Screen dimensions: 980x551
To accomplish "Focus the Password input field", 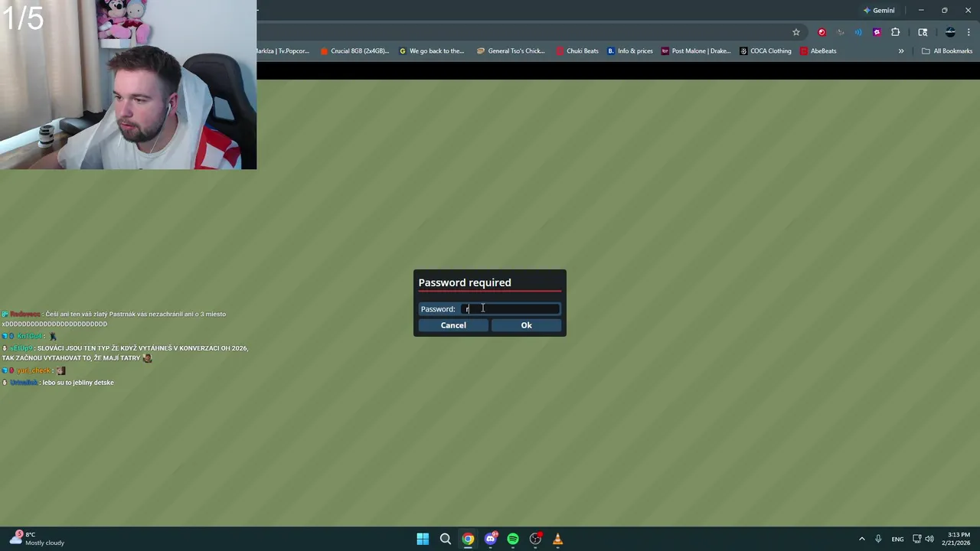I will pyautogui.click(x=510, y=309).
